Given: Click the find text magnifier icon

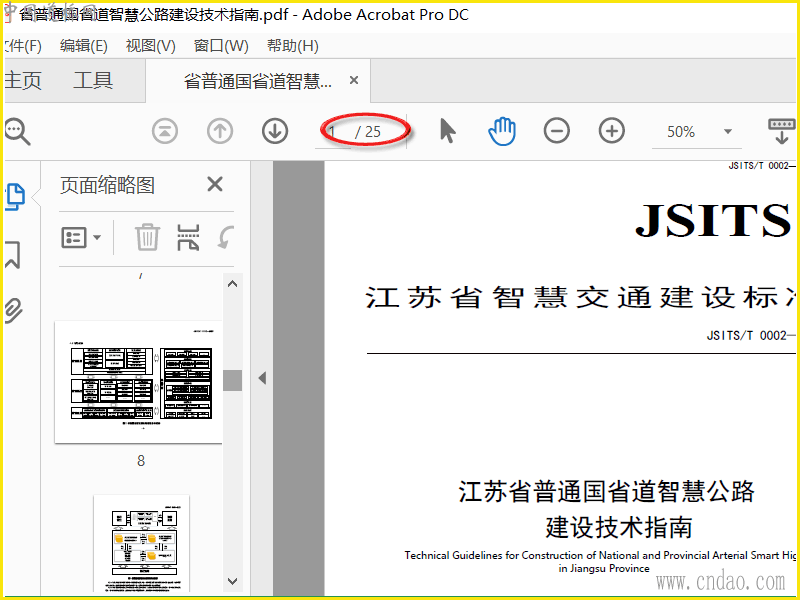Looking at the screenshot, I should pyautogui.click(x=18, y=132).
